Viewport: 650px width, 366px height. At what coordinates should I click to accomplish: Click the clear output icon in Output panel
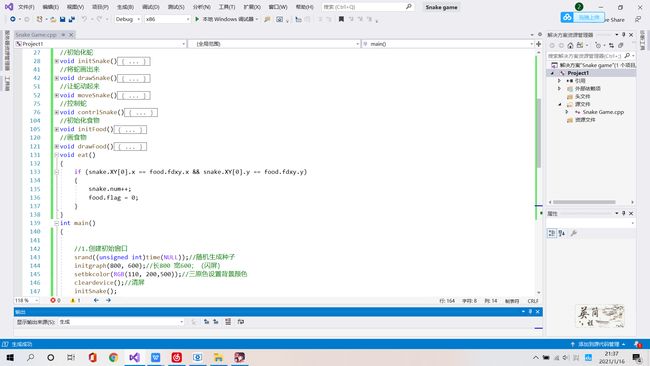228,322
